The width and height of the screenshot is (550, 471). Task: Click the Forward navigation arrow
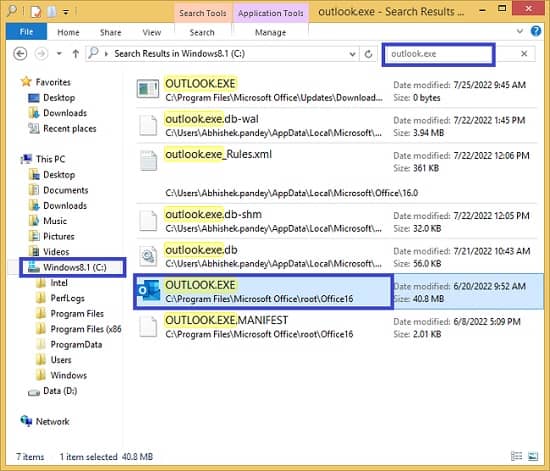click(x=41, y=54)
